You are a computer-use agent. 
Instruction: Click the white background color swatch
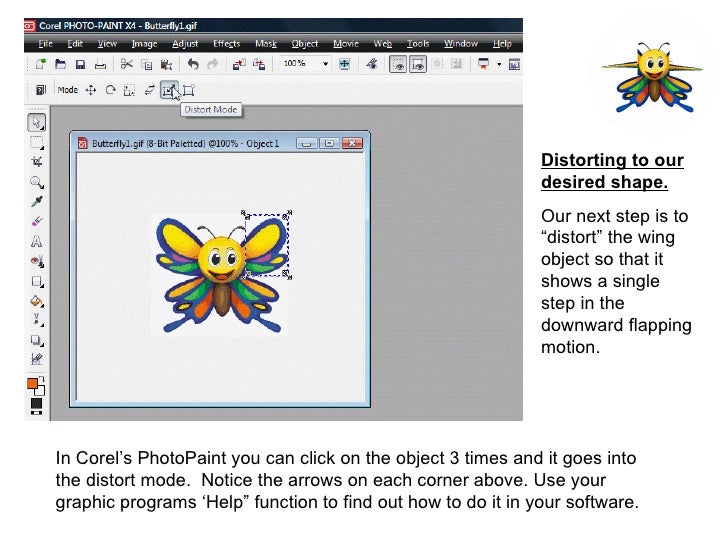click(41, 391)
